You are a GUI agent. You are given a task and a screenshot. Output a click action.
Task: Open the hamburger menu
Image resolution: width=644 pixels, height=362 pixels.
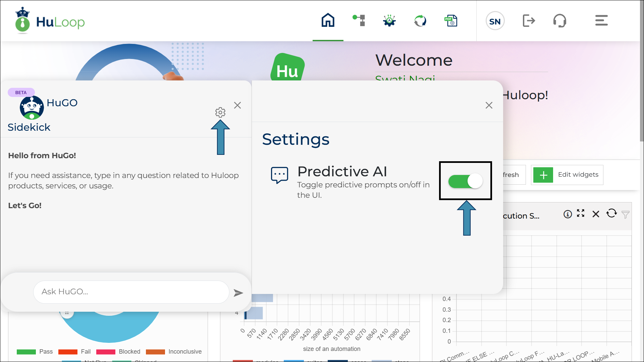[x=601, y=20]
